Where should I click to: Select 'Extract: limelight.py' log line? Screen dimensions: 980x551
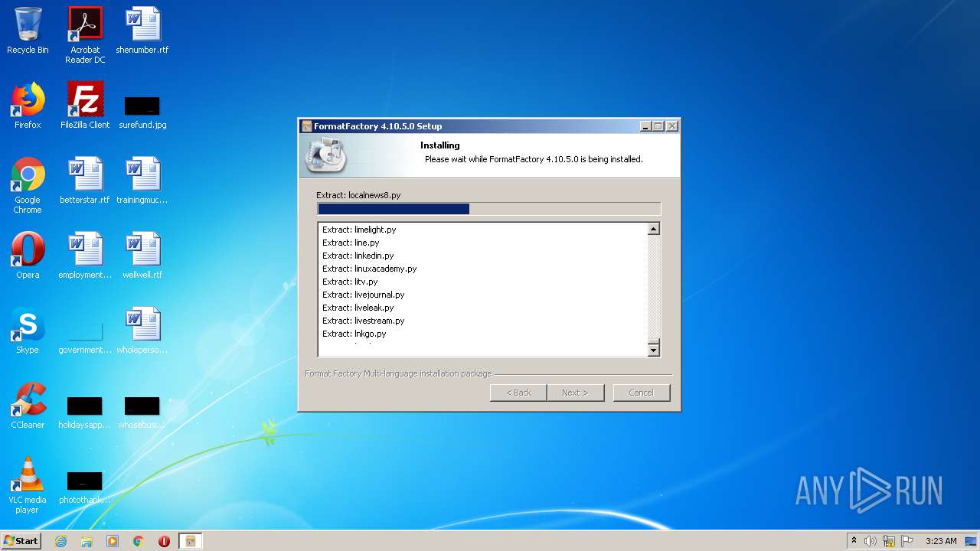(359, 230)
